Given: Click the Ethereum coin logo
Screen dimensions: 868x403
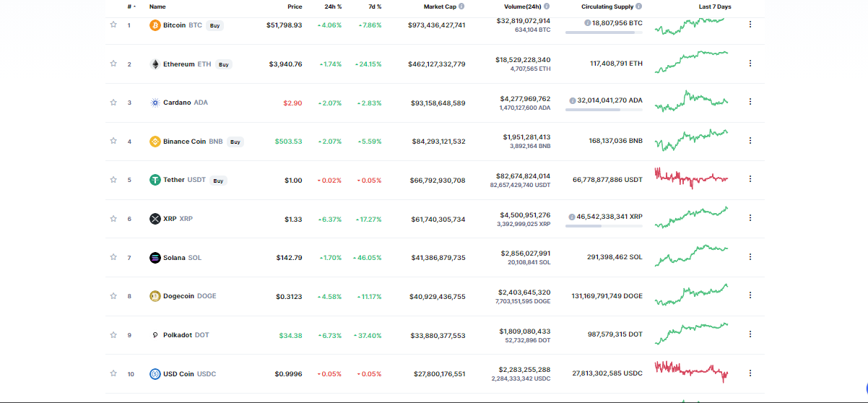Looking at the screenshot, I should click(155, 64).
